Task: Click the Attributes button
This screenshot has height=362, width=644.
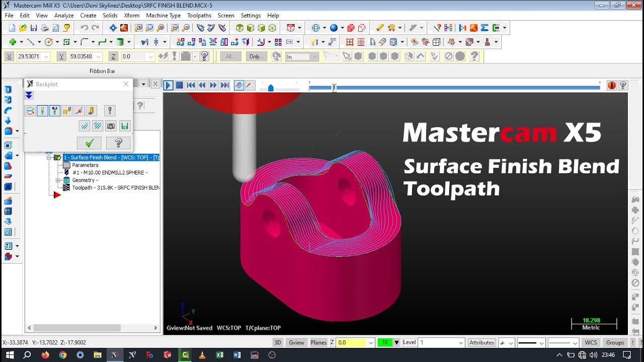Action: pos(481,342)
